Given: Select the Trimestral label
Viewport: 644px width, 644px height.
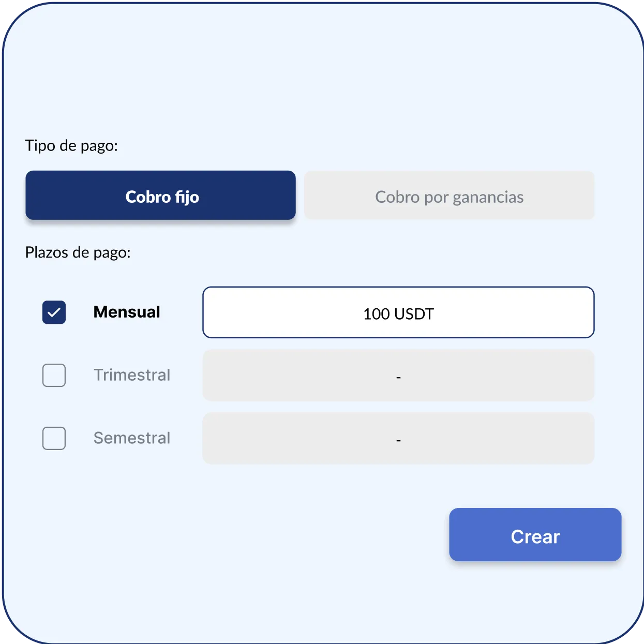Looking at the screenshot, I should click(x=132, y=376).
